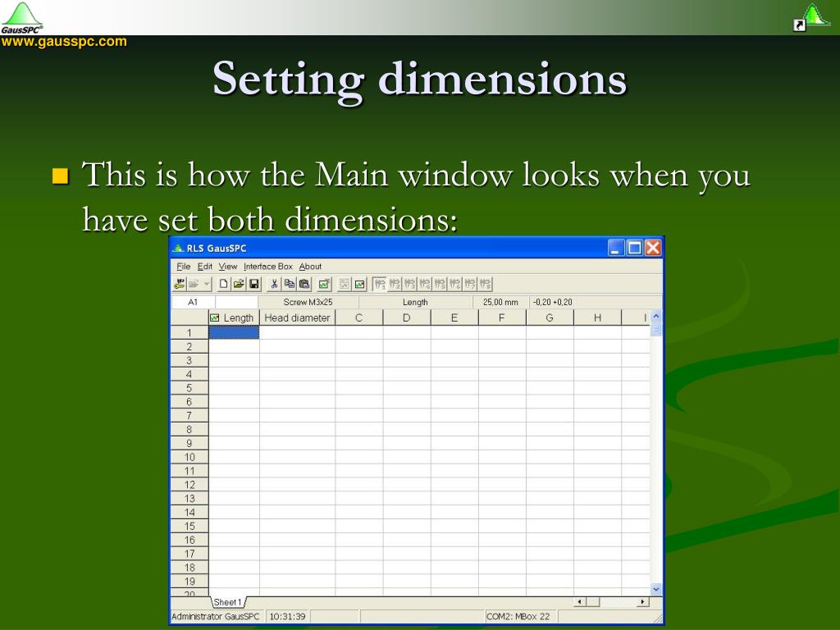Select row header 1
The height and width of the screenshot is (630, 840).
tap(189, 333)
